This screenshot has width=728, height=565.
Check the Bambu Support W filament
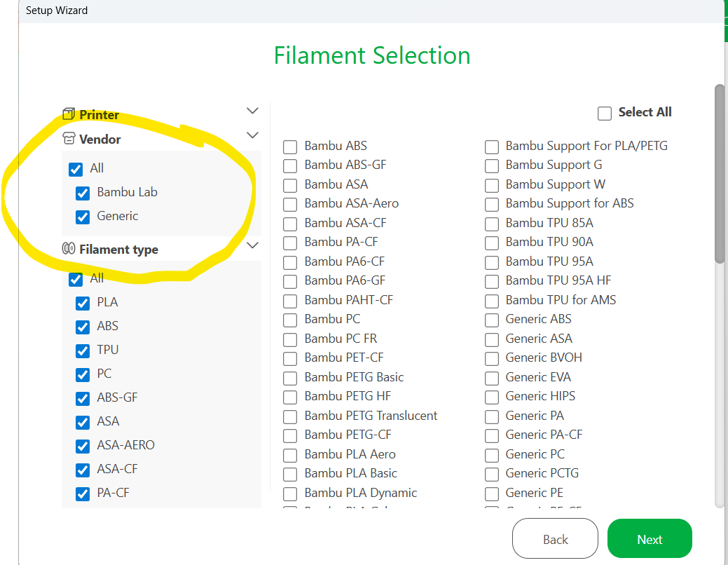click(492, 185)
